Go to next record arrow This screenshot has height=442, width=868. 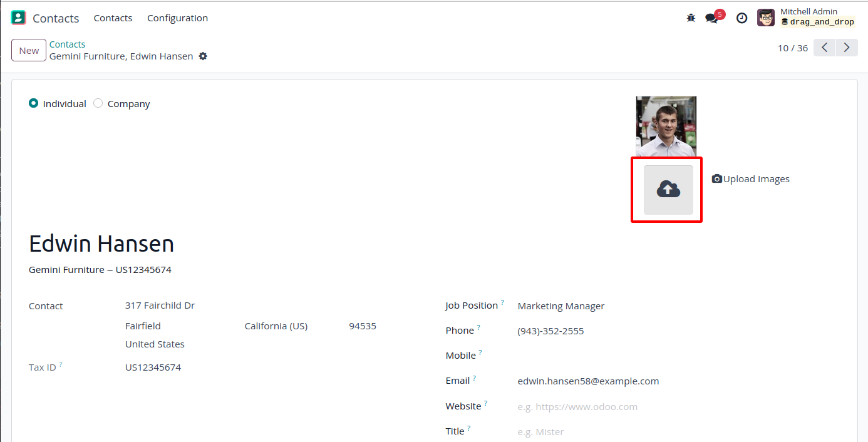click(847, 48)
